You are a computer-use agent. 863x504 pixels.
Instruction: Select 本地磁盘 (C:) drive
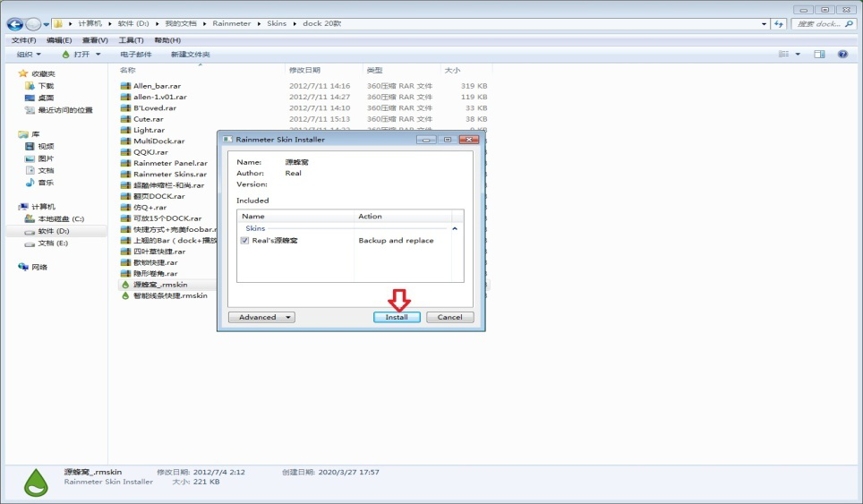tap(61, 219)
